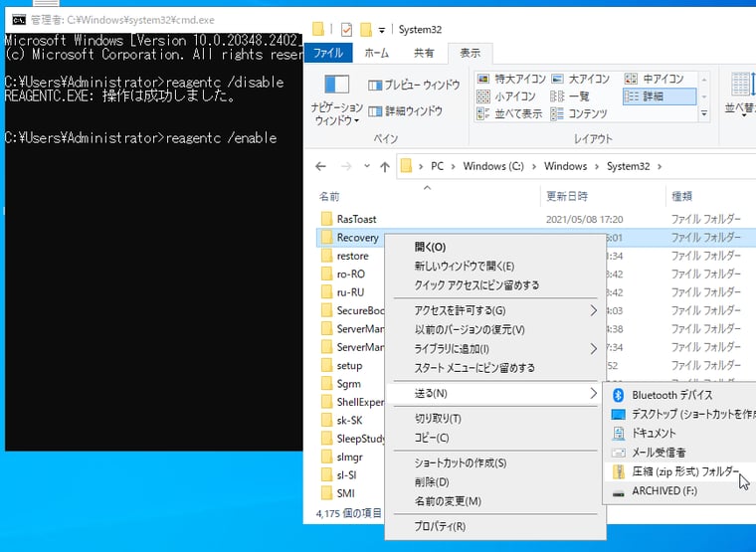Open the ファイル tab
Screen dimensions: 756x552
tap(328, 53)
